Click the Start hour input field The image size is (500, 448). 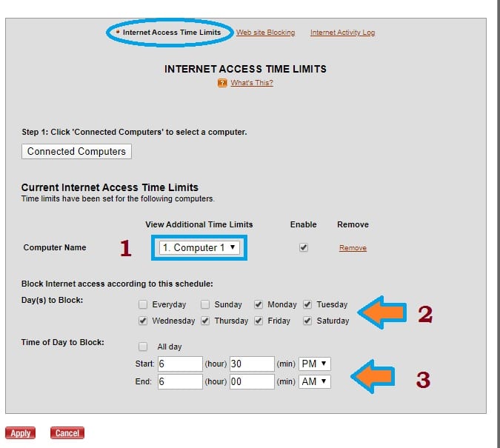(180, 364)
